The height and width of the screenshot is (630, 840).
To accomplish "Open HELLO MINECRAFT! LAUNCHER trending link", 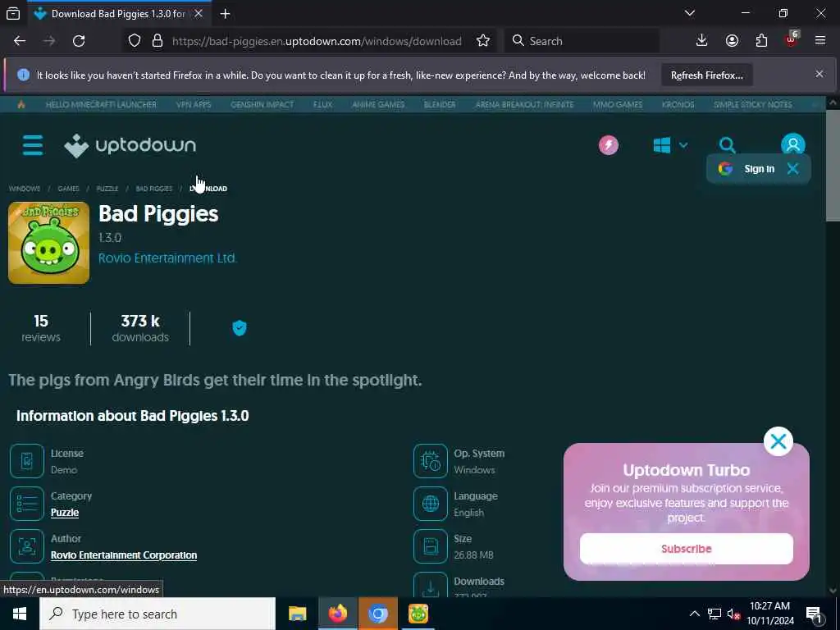I will coord(101,104).
